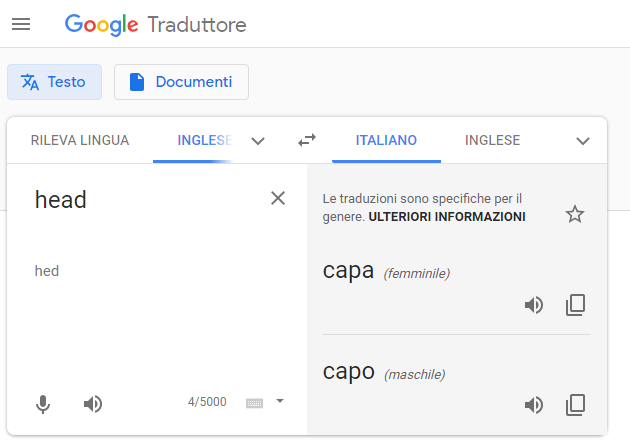The height and width of the screenshot is (443, 630).
Task: Open ULTERIORI INFORMAZIONI link
Action: click(x=447, y=216)
